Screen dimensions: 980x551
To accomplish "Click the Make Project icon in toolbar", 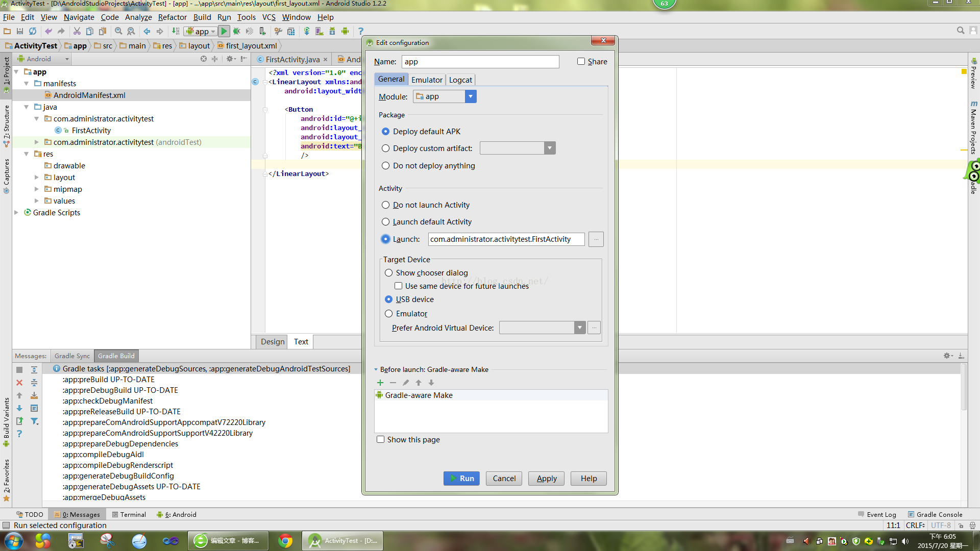I will click(176, 31).
